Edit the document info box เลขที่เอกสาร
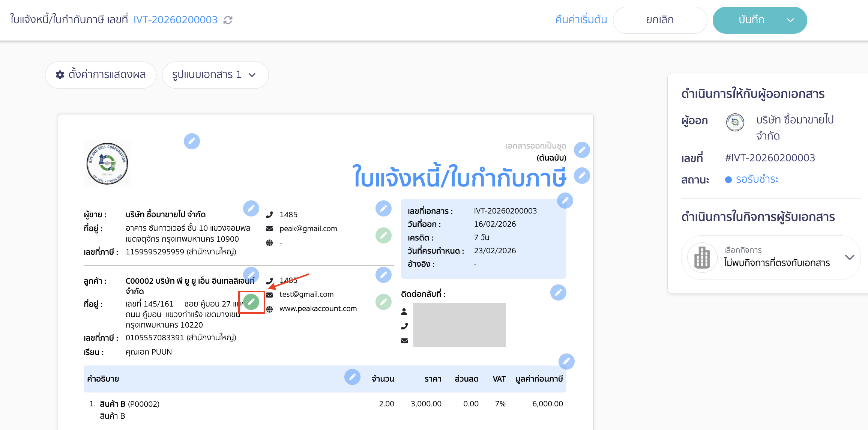 coord(565,201)
